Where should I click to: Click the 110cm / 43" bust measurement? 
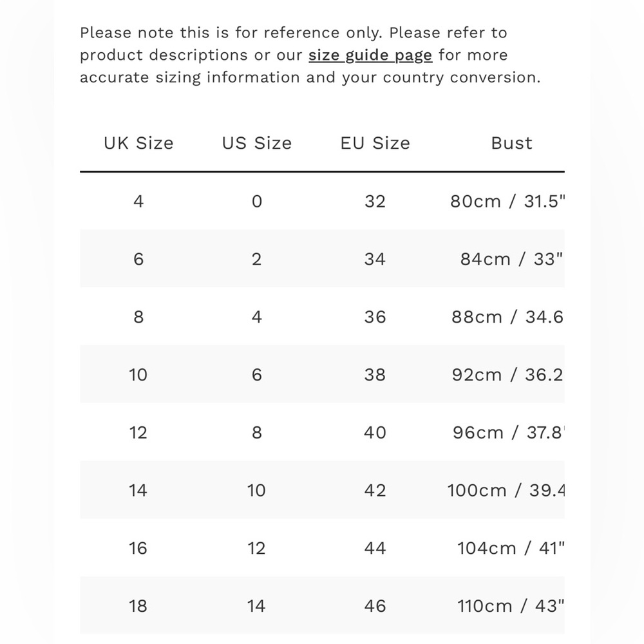tap(511, 606)
